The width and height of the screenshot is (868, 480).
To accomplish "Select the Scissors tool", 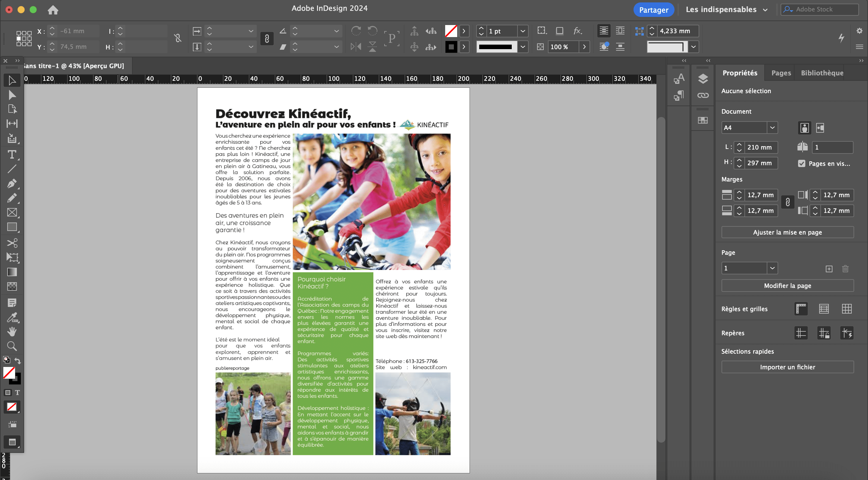I will click(12, 243).
